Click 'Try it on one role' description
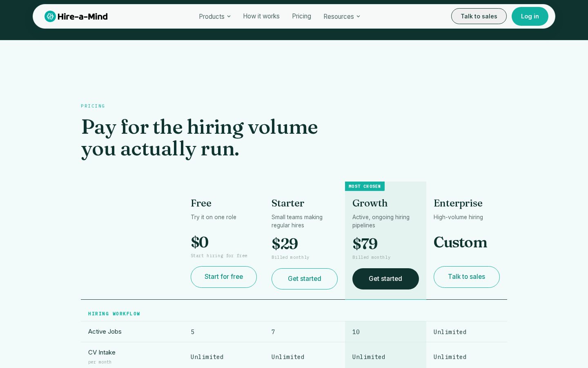Viewport: 588px width, 368px height. click(x=214, y=217)
